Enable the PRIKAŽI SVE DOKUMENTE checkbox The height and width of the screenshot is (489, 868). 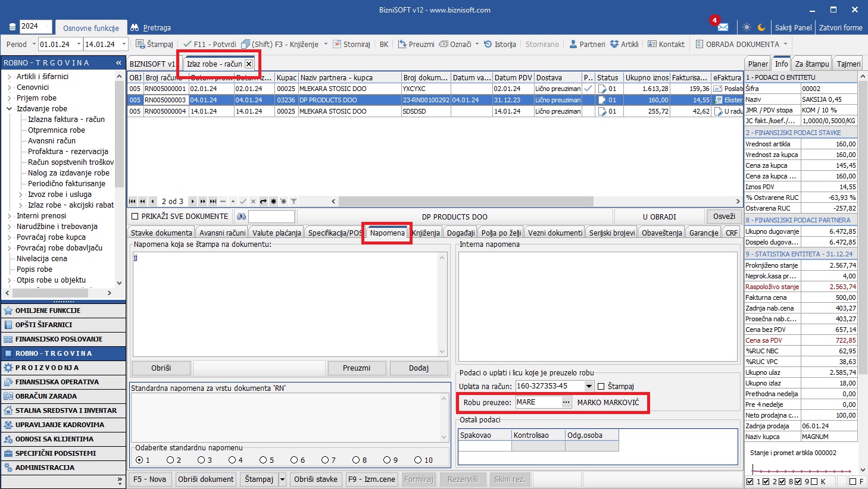(x=135, y=217)
